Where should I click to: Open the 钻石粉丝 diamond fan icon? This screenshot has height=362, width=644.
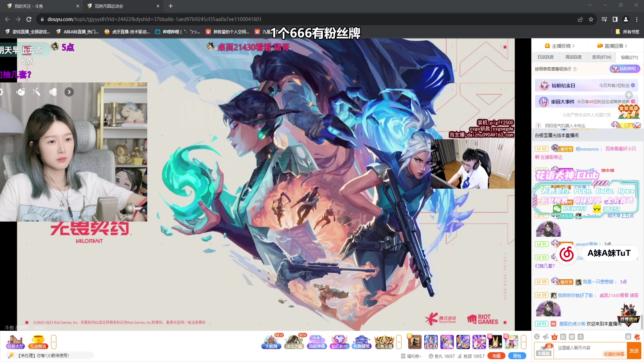point(340,342)
